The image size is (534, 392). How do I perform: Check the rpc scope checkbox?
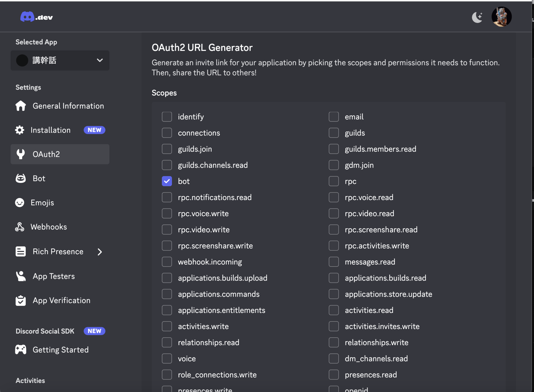(x=334, y=181)
